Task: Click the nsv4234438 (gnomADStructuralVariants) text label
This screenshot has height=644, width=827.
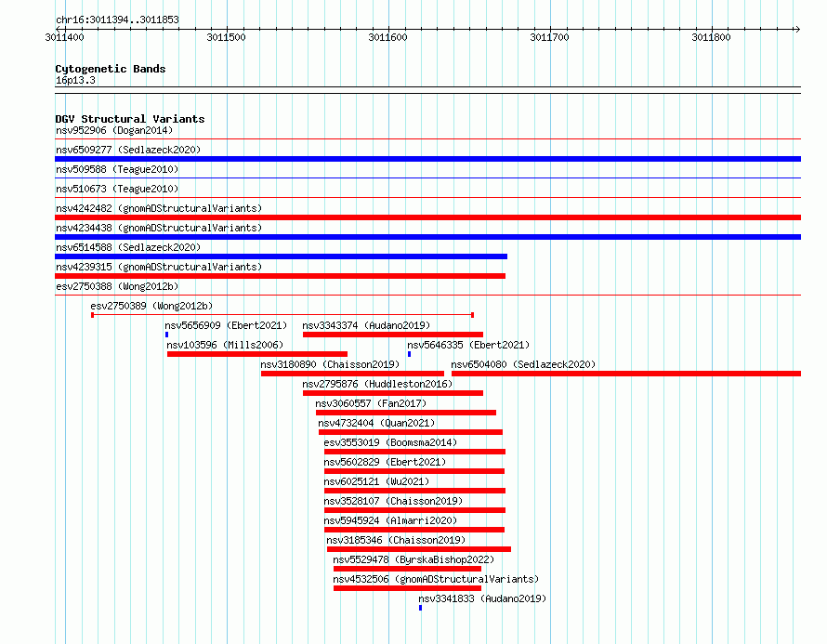Action: pos(159,228)
